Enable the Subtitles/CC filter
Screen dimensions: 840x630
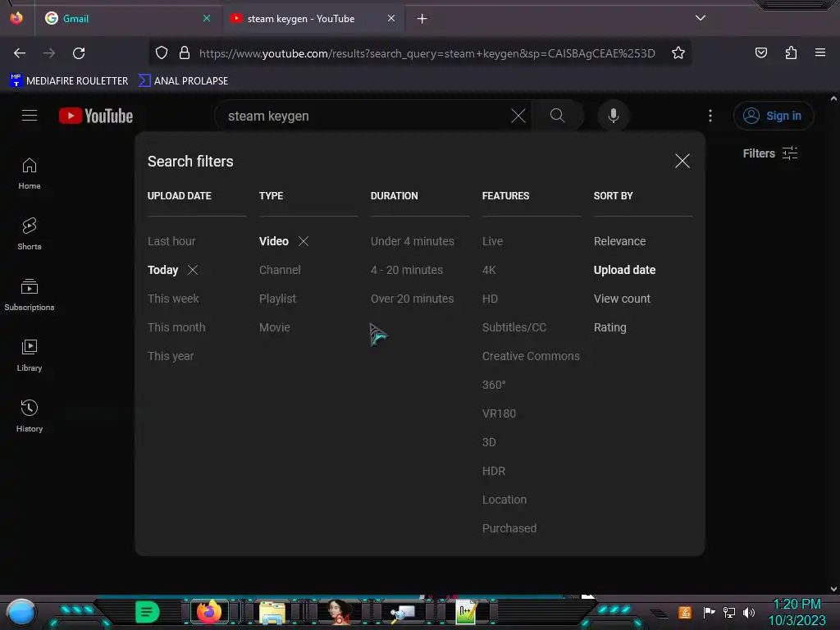[514, 327]
